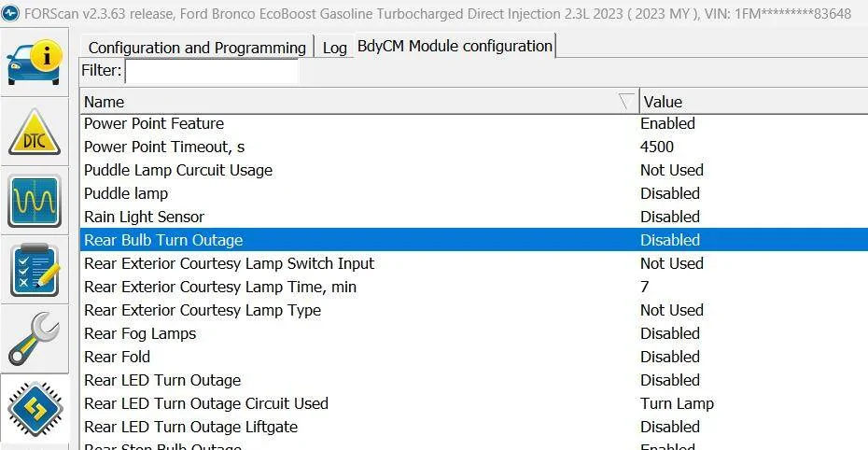
Task: Click the 7 minute courtesy lamp value
Action: pyautogui.click(x=644, y=287)
